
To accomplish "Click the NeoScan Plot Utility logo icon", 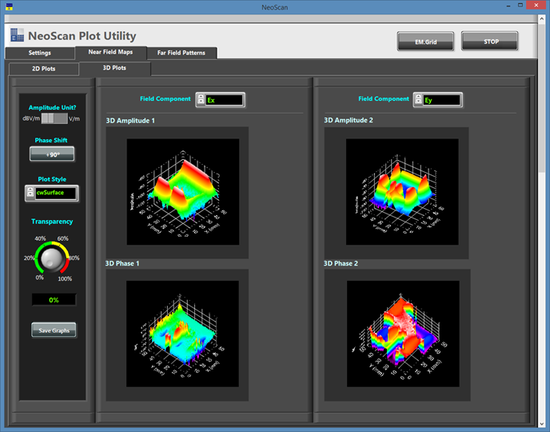I will click(17, 35).
